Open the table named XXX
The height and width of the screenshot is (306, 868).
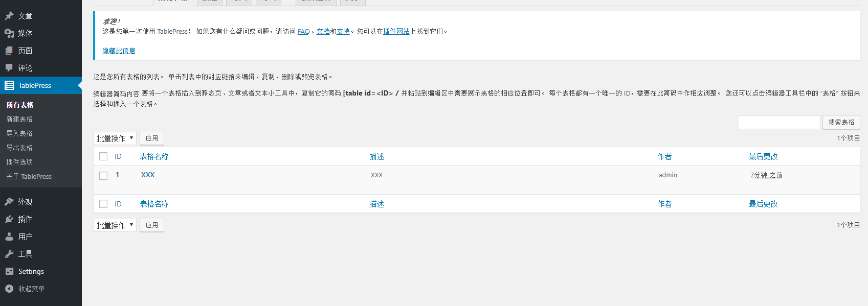pos(148,175)
